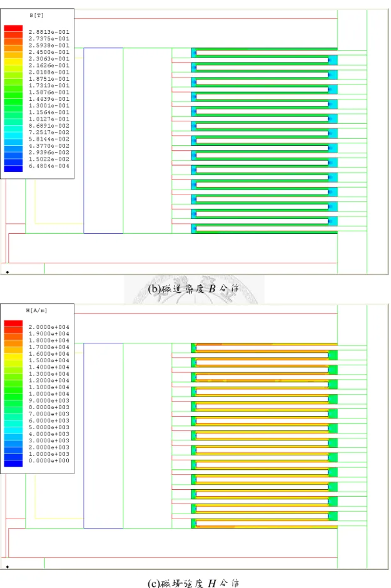
Task: Click the red swatch beside 2.8813e-001
Action: coord(13,29)
